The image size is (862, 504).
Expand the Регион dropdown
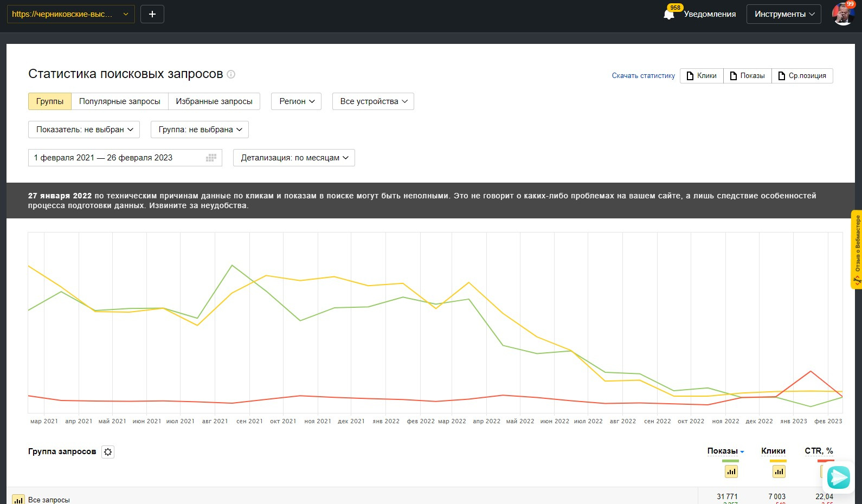297,101
